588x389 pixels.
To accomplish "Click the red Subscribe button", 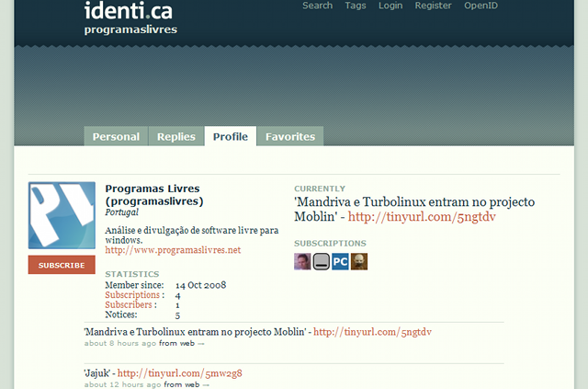I will pos(62,265).
